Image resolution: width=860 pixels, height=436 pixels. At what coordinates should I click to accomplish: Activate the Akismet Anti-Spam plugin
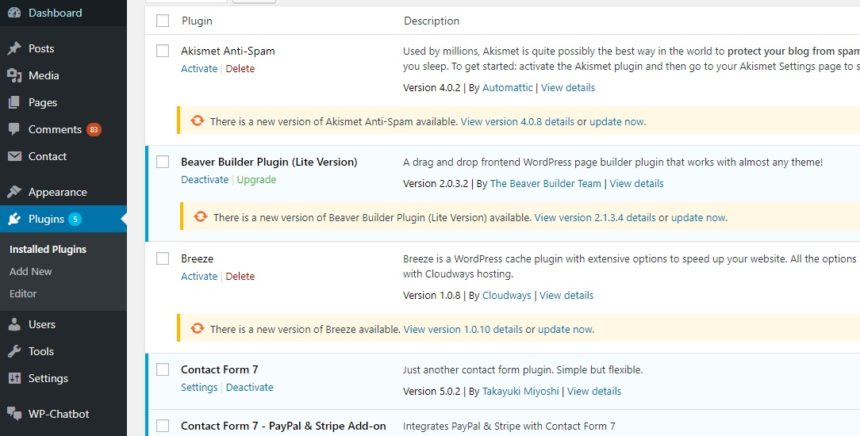(x=199, y=69)
